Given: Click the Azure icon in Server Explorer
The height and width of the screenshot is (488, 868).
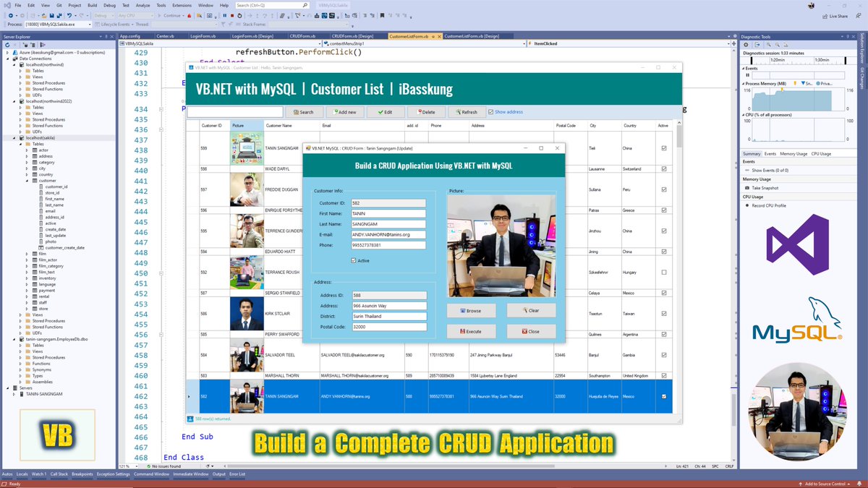Looking at the screenshot, I should 15,53.
